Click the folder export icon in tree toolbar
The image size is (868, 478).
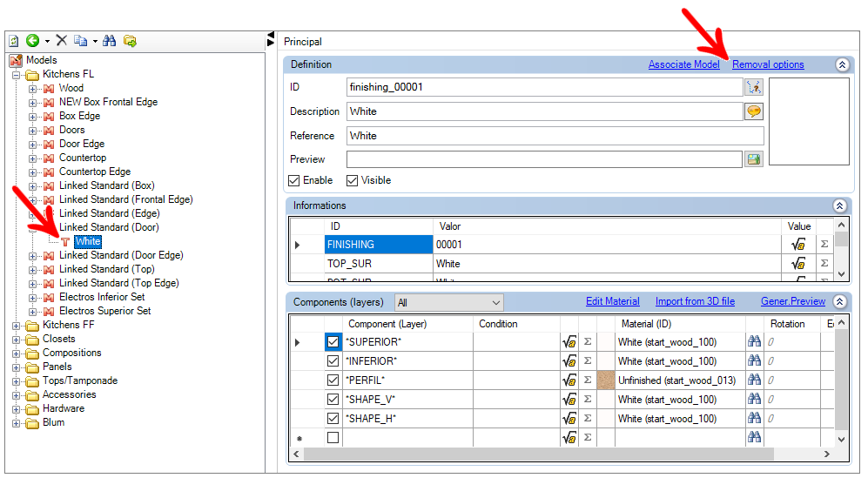point(130,40)
